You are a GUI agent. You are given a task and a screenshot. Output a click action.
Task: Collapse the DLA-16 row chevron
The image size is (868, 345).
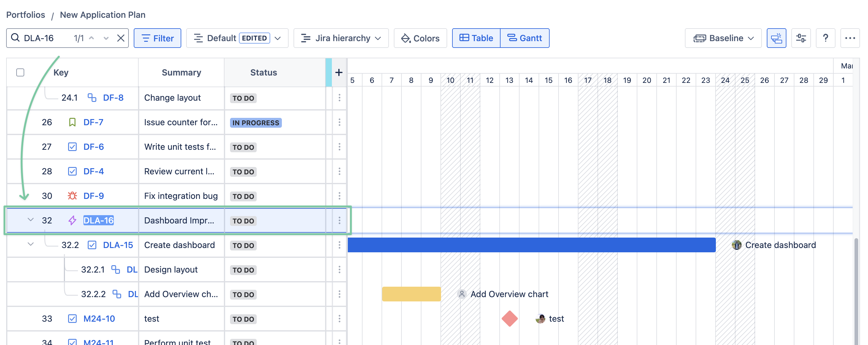click(31, 220)
